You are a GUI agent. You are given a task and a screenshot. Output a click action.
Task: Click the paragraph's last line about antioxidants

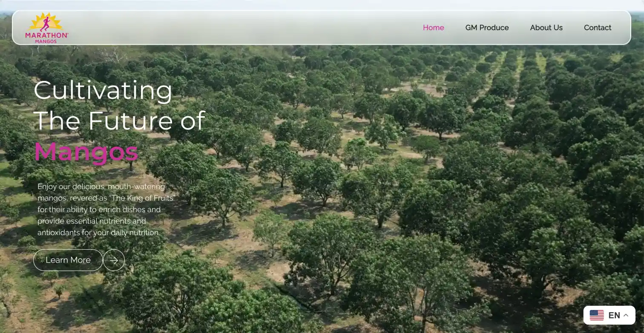[99, 233]
